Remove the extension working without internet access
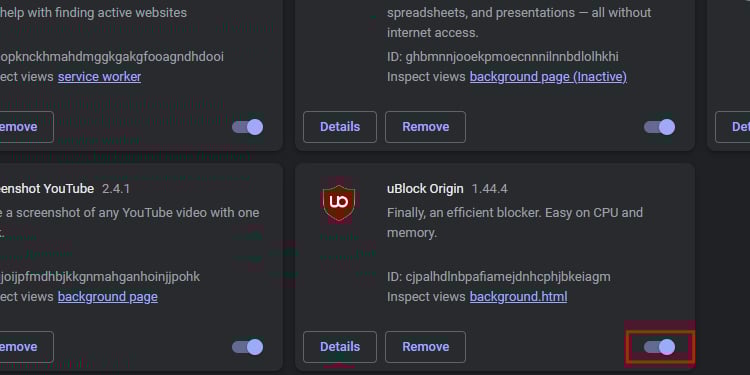Image resolution: width=750 pixels, height=375 pixels. (425, 127)
